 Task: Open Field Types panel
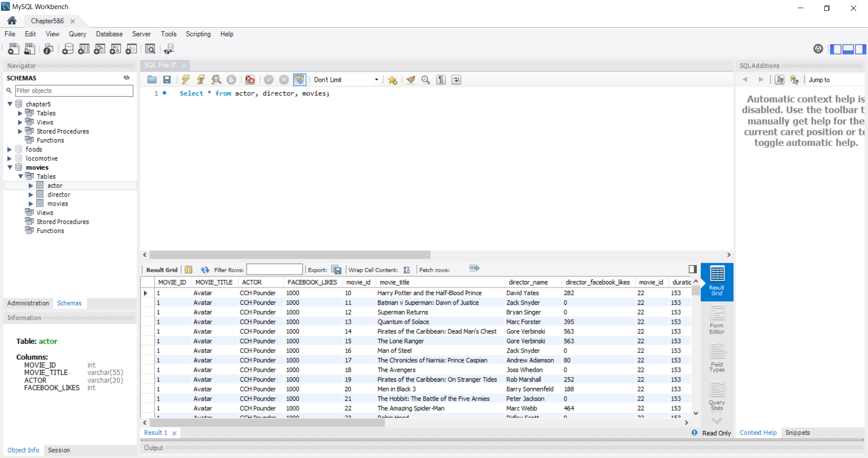coord(717,358)
